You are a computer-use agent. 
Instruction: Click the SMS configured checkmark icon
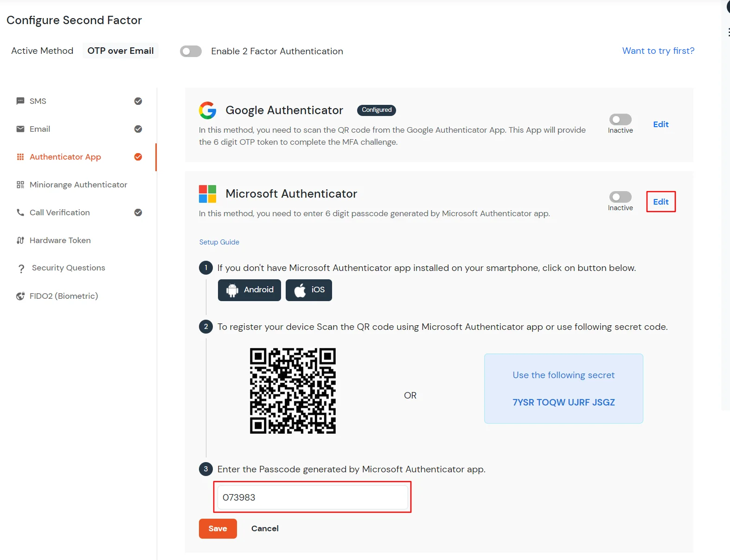click(x=138, y=101)
